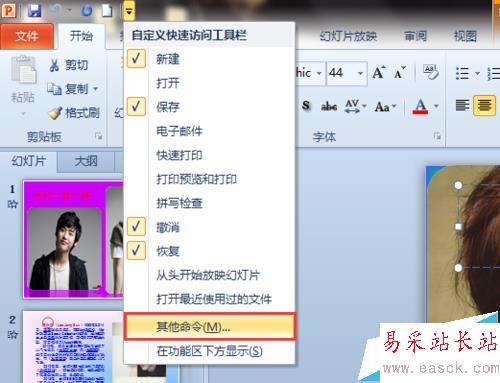Check Open (打开) in the toolbar menu

coord(209,83)
